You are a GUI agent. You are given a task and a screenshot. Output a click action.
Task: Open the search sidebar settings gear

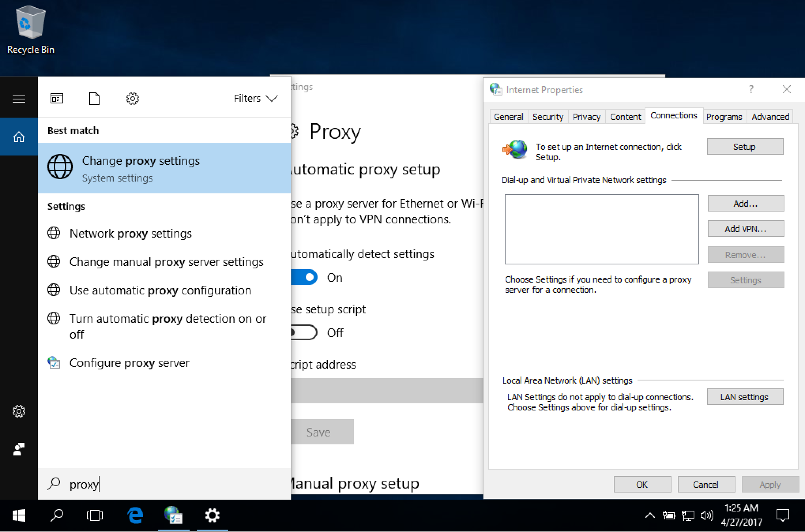pos(19,412)
